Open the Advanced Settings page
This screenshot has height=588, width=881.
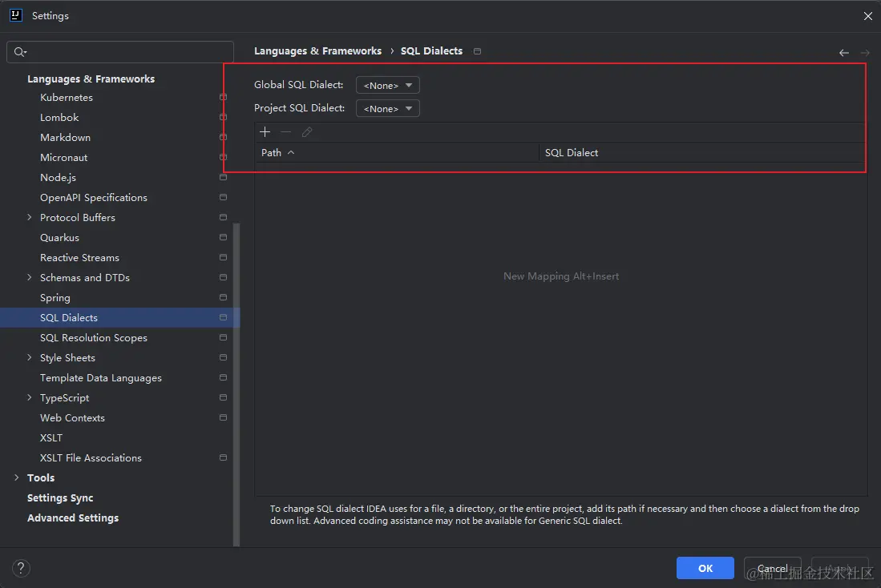point(72,518)
